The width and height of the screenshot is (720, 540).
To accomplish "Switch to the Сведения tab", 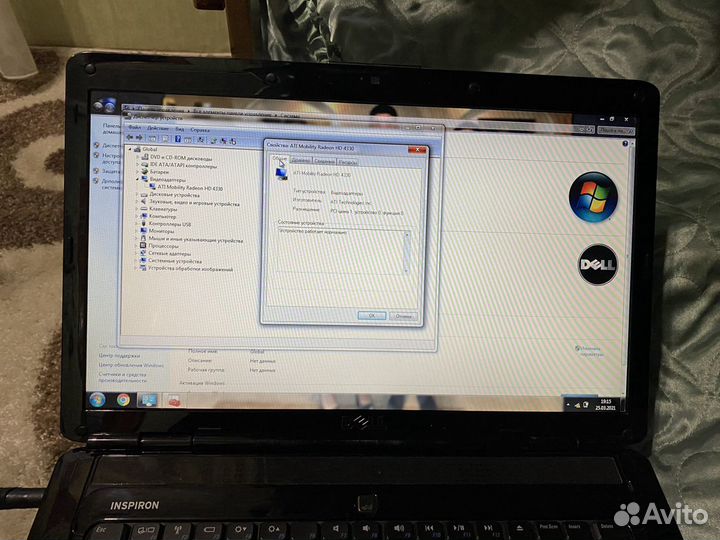I will pos(325,161).
